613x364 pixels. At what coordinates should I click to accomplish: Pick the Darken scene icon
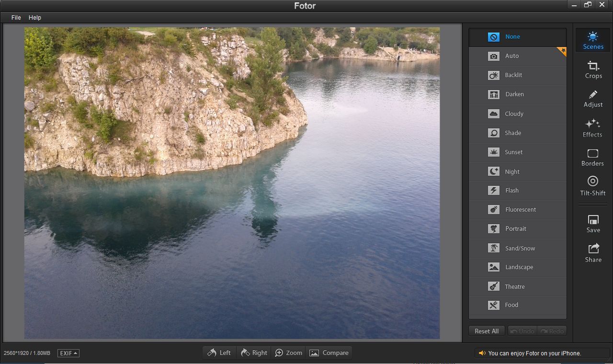pyautogui.click(x=494, y=94)
